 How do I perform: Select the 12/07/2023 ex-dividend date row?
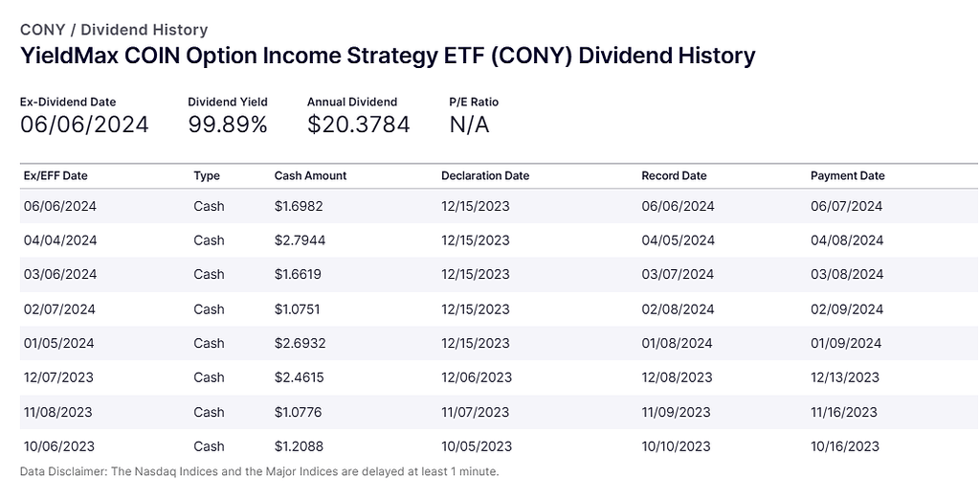[59, 377]
